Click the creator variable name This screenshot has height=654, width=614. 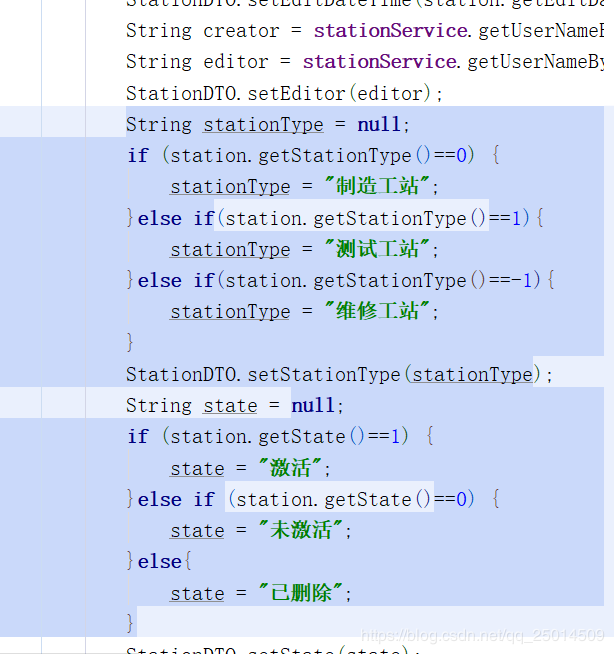pos(241,31)
